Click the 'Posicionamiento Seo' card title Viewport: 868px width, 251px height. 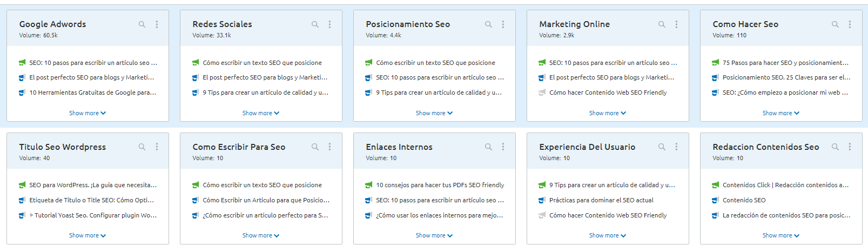[x=408, y=24]
